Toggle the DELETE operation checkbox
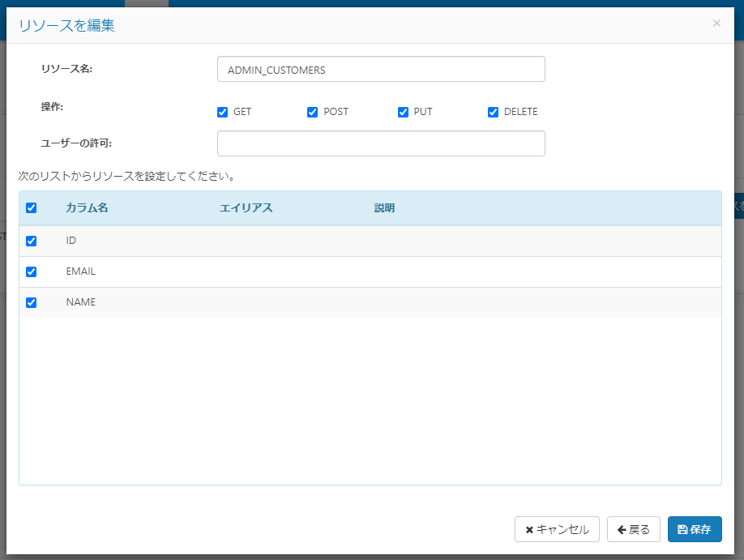Viewport: 744px width, 560px height. 493,113
